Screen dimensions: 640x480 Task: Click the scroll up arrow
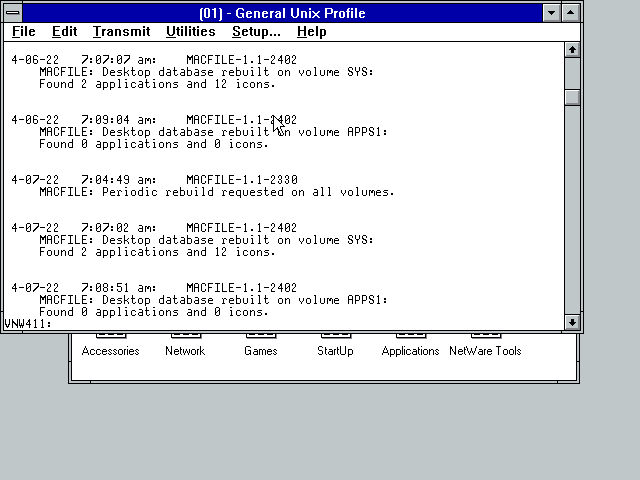572,50
